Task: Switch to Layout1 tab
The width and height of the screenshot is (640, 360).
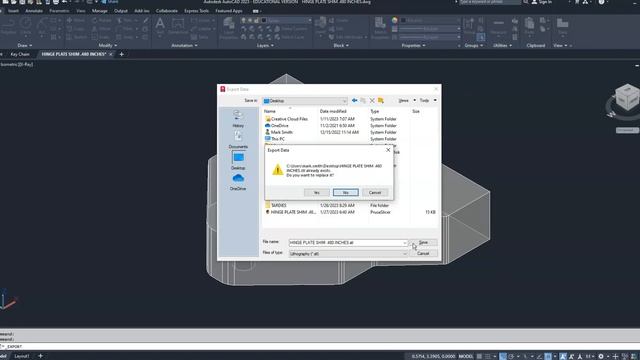Action: coord(22,356)
